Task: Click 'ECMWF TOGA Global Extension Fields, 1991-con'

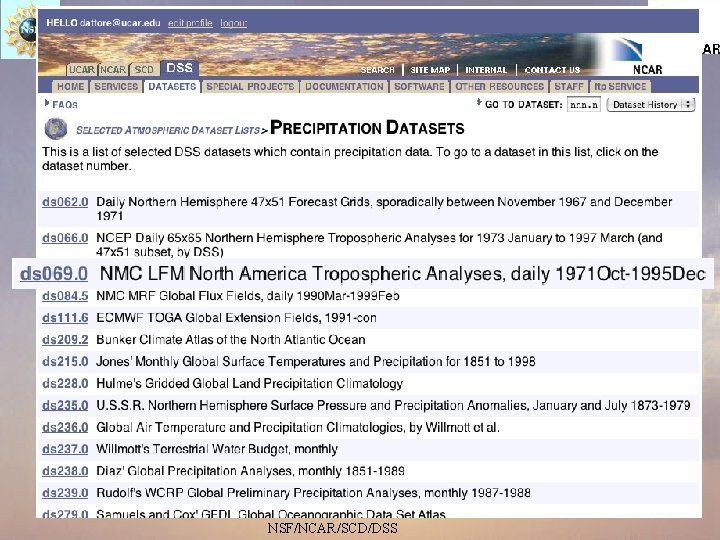Action: pos(236,318)
